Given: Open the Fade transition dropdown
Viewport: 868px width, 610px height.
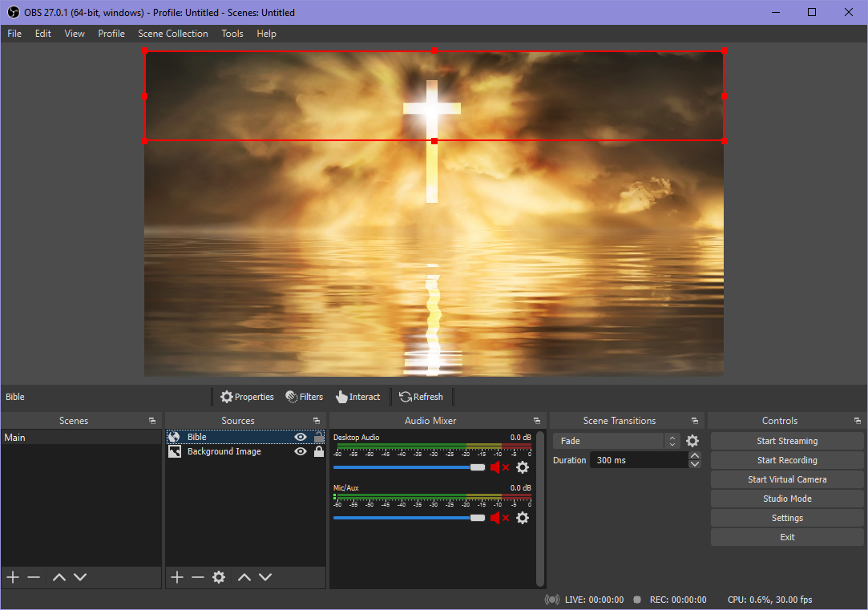Looking at the screenshot, I should pyautogui.click(x=613, y=440).
